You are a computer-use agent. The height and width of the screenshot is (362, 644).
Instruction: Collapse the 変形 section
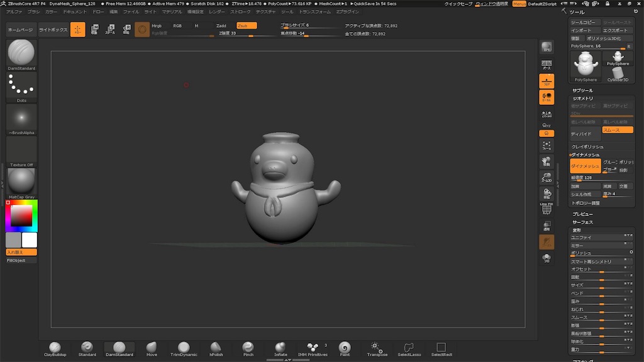tap(577, 230)
